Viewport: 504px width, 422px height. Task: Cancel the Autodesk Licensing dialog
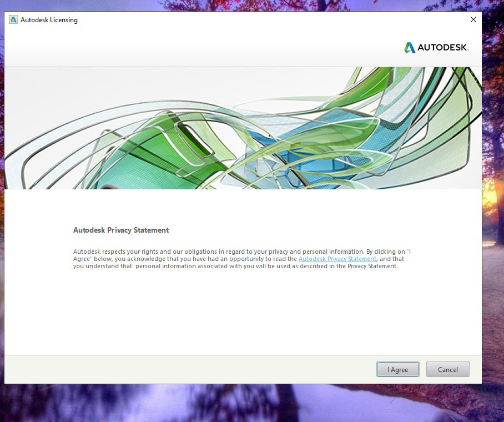click(x=447, y=369)
